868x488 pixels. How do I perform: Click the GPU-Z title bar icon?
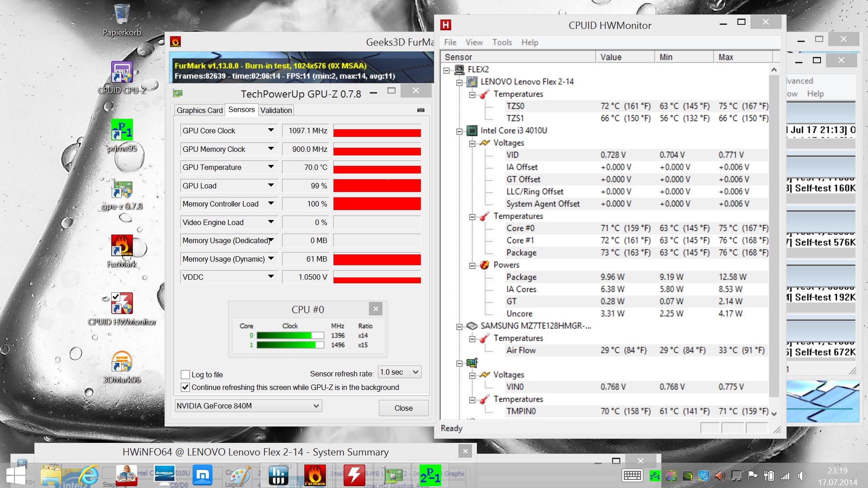[178, 94]
